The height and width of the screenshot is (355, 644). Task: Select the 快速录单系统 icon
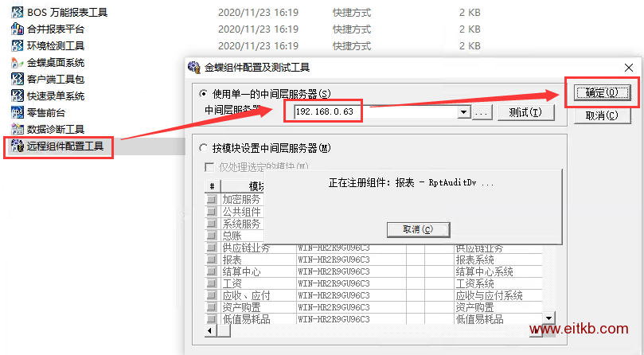point(18,96)
